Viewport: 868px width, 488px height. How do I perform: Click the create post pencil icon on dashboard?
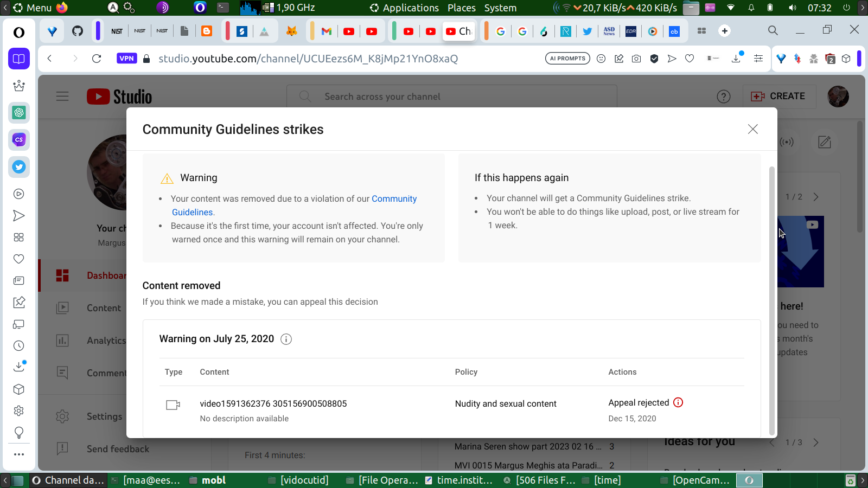coord(825,142)
